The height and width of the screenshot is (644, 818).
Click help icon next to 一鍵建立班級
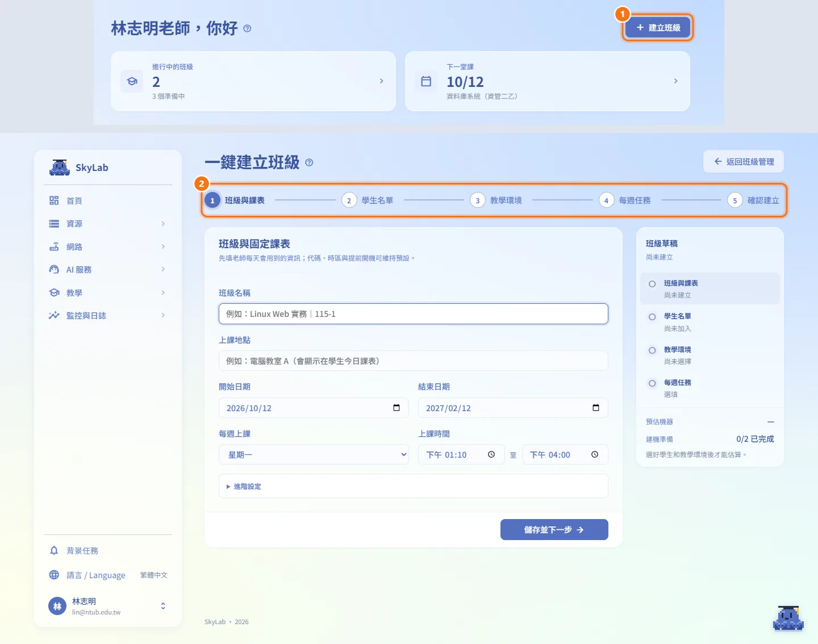click(x=309, y=162)
